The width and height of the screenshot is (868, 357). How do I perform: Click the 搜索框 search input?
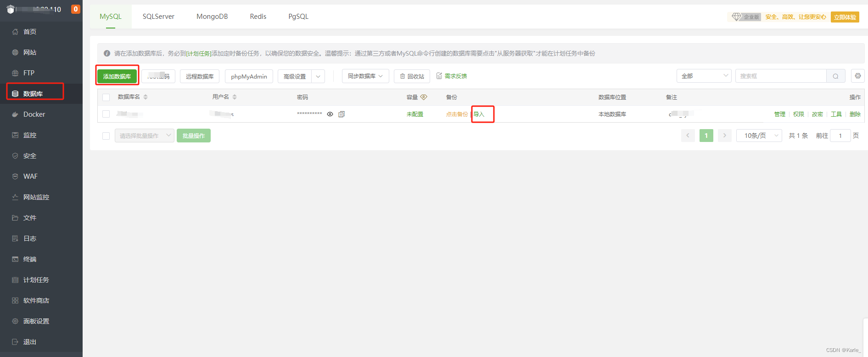(781, 76)
